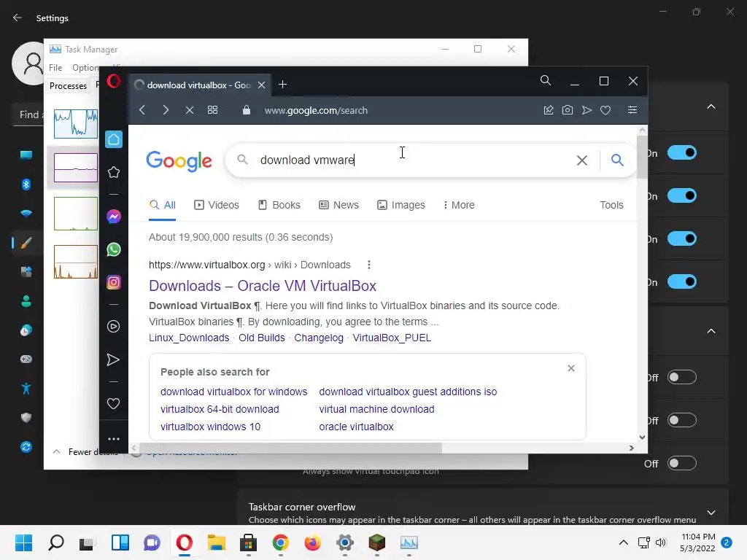
Task: Enable virtual touchpad icon toggle
Action: tap(682, 463)
